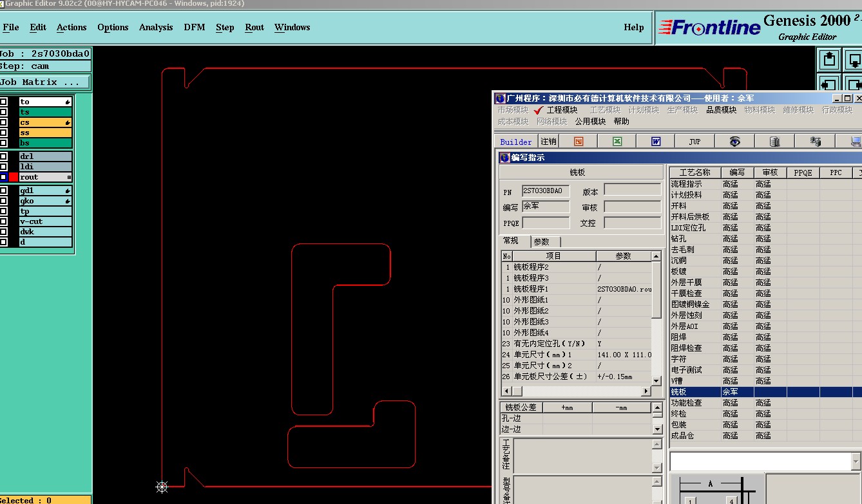Click the 版本 input field
The image size is (862, 504).
pos(633,191)
